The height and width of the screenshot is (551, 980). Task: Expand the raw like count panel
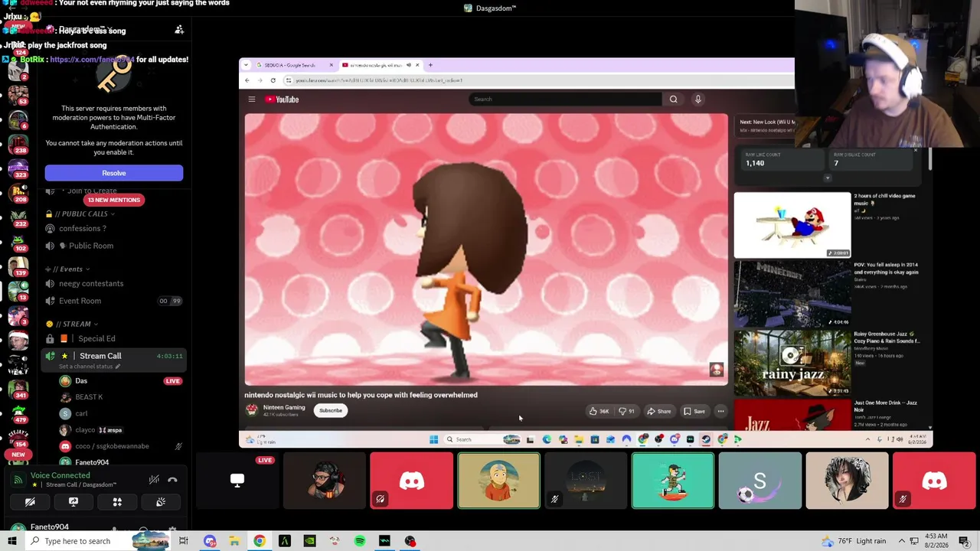point(827,178)
